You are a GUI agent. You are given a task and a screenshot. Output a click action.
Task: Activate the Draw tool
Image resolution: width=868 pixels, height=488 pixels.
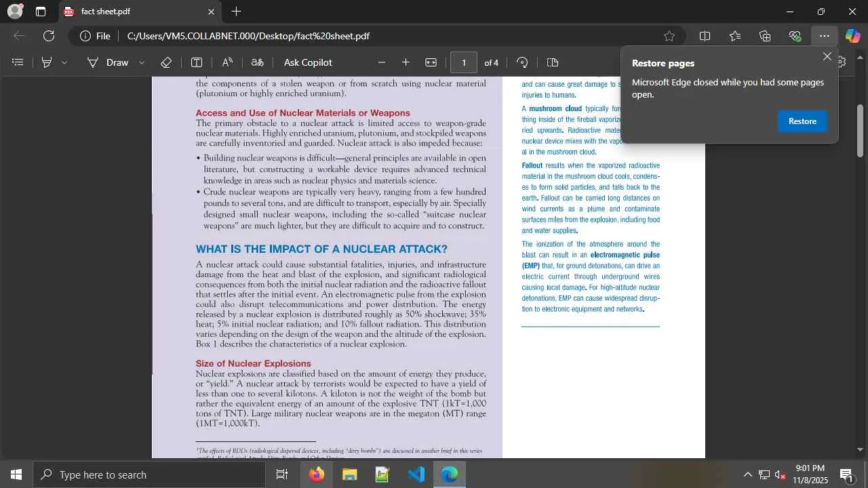[108, 62]
